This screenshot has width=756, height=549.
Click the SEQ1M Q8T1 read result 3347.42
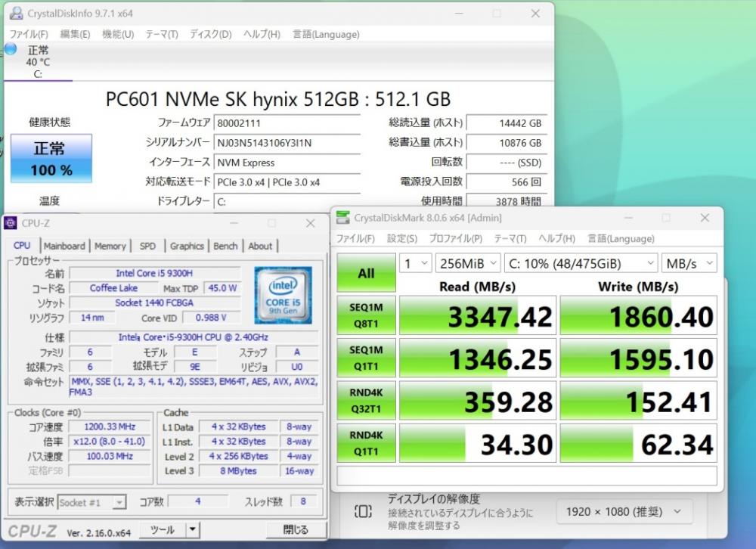[478, 315]
